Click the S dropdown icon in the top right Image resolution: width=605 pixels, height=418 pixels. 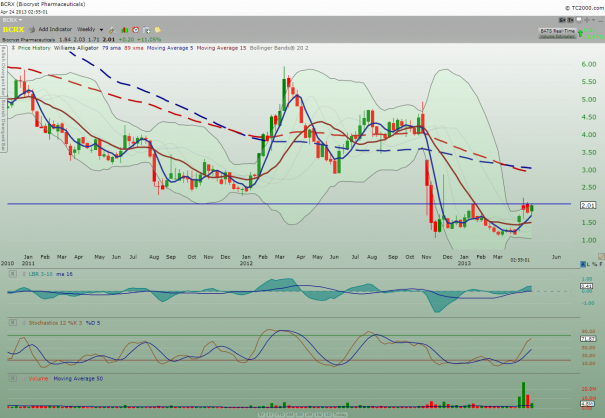(562, 20)
